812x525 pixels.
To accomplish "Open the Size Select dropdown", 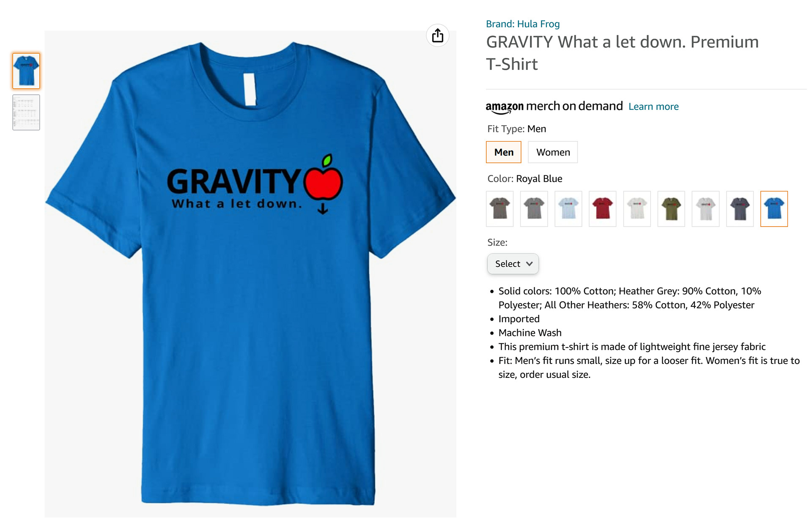I will [513, 264].
